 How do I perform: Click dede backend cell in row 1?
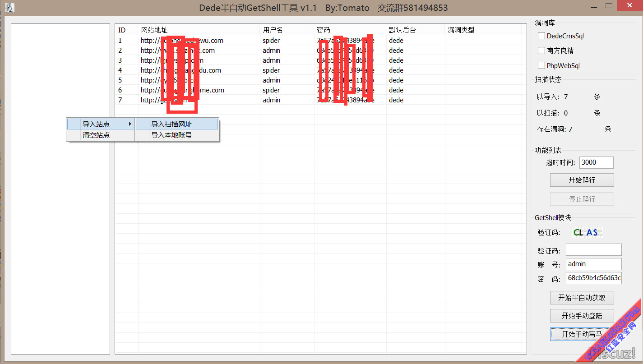coord(396,41)
